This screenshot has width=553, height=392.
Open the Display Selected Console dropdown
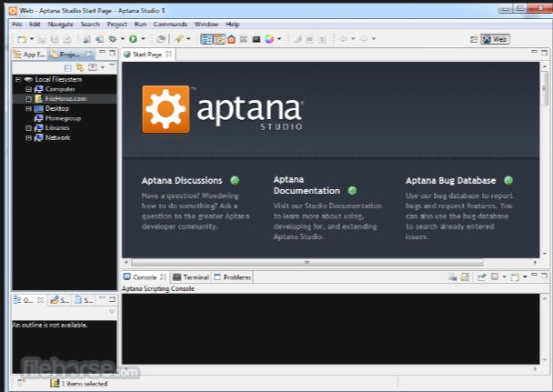click(504, 276)
